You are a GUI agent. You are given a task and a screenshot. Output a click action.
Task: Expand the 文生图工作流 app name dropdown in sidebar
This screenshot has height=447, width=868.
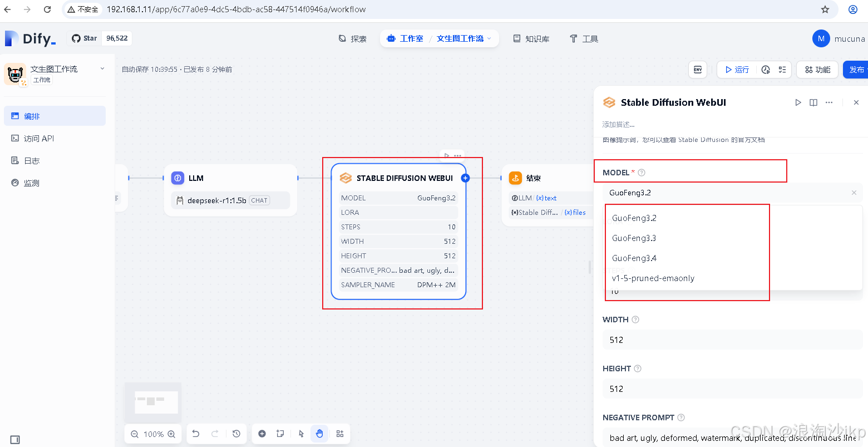pos(102,69)
